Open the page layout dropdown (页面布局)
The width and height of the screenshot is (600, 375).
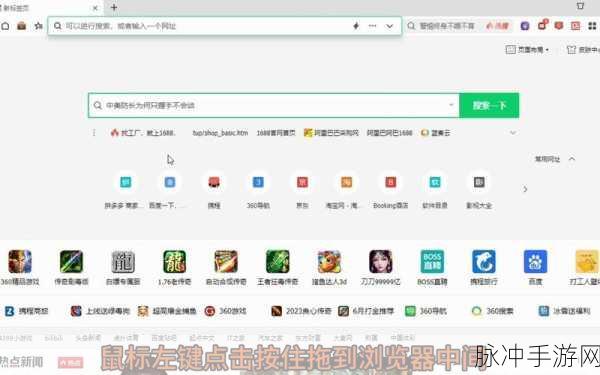[527, 49]
